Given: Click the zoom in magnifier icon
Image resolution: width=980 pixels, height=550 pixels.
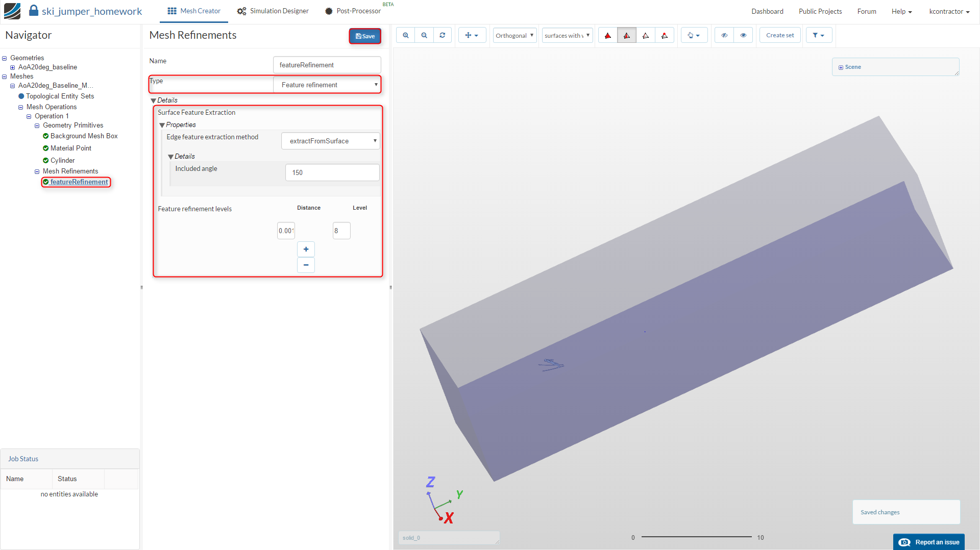Looking at the screenshot, I should (406, 35).
